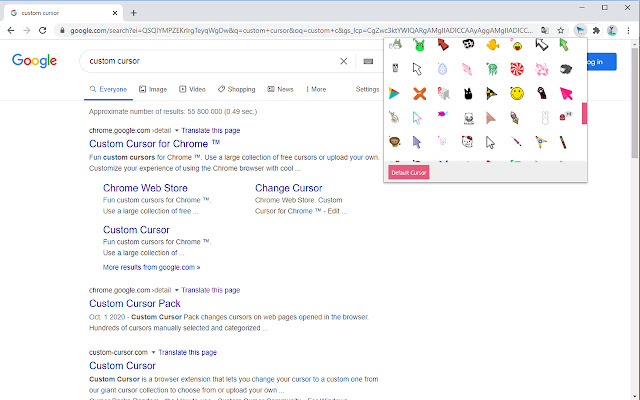Image resolution: width=640 pixels, height=400 pixels.
Task: Open a new browser tab
Action: (x=133, y=13)
